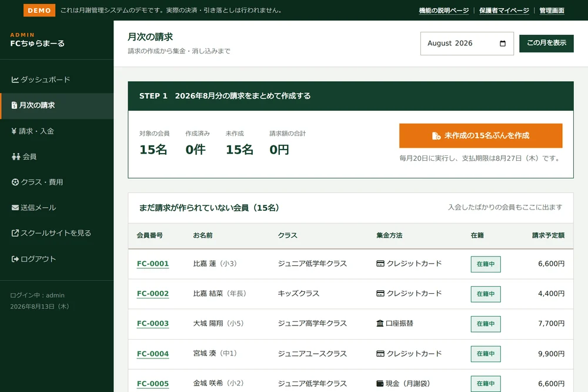The image size is (588, 392).
Task: Click キッズクラス class cell
Action: click(x=299, y=293)
